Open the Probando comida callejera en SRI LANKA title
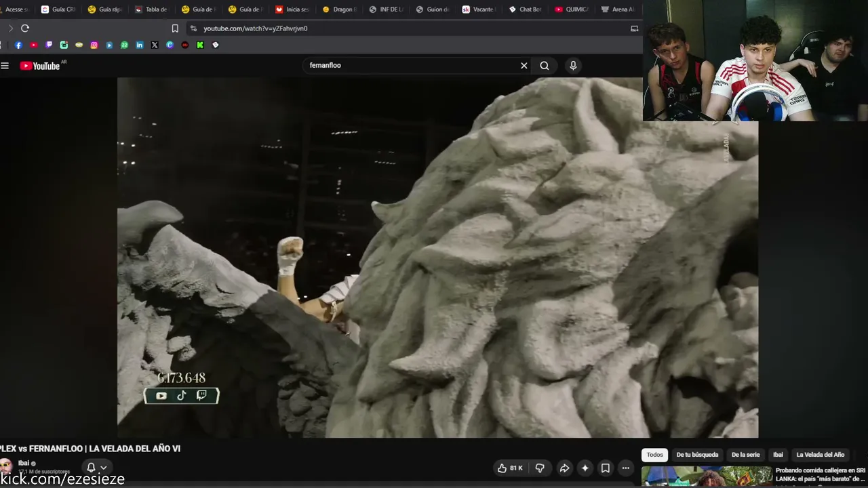The height and width of the screenshot is (488, 868). 821,474
